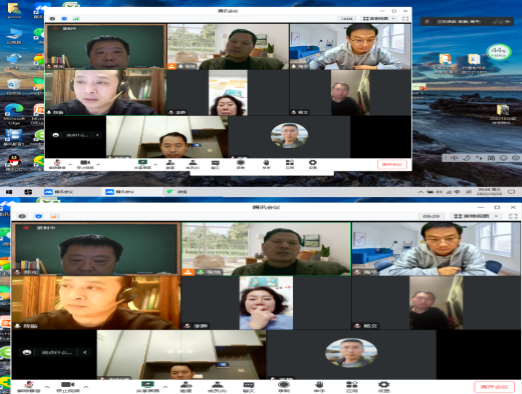Raise hand in the 09:29 meeting toolbar
The height and width of the screenshot is (394, 522).
319,387
